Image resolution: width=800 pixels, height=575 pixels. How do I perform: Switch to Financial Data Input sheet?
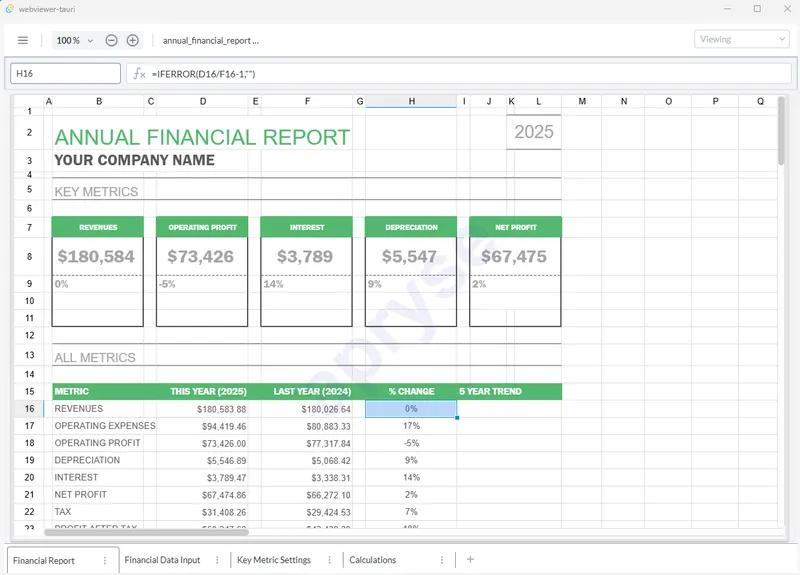(x=162, y=561)
